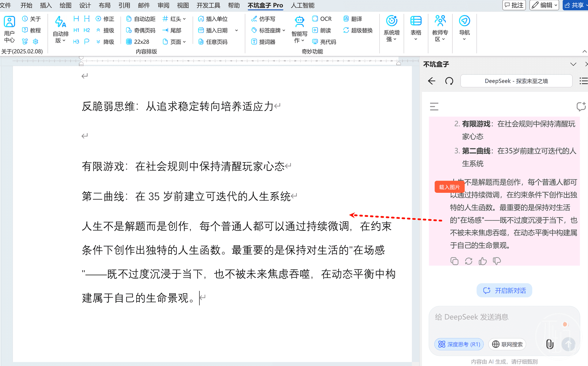Copy the DeepSeek response using copy icon
This screenshot has width=588, height=366.
pyautogui.click(x=454, y=261)
